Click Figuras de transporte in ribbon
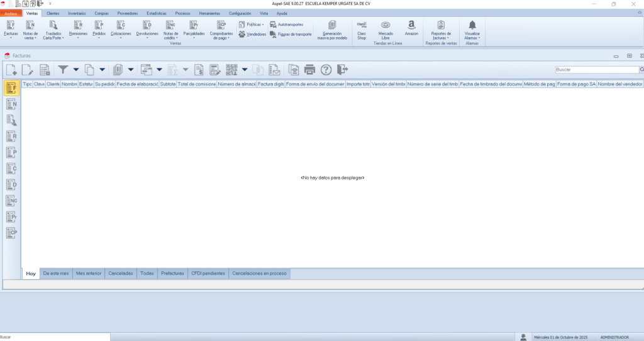Screen dimensions: 644x341 tap(291, 35)
